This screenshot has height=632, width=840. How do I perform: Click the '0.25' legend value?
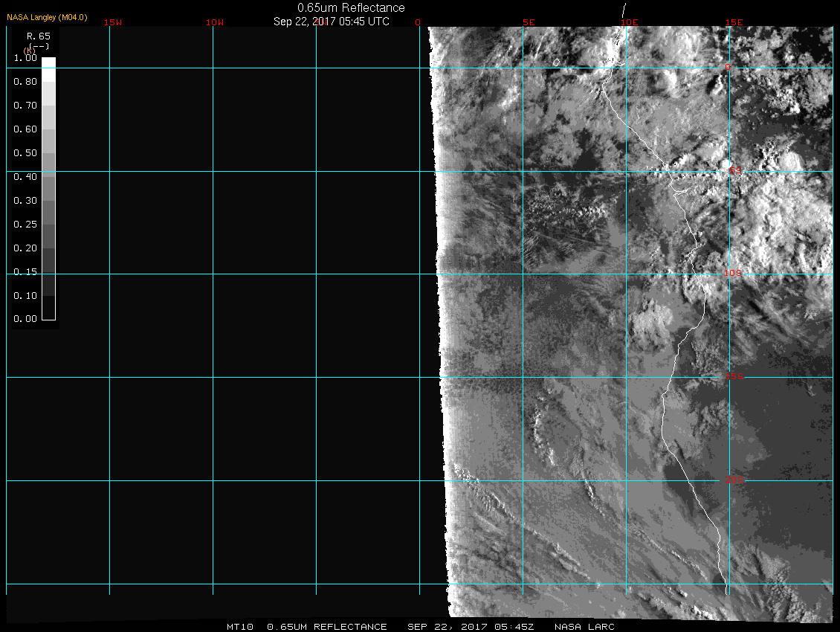pos(25,224)
